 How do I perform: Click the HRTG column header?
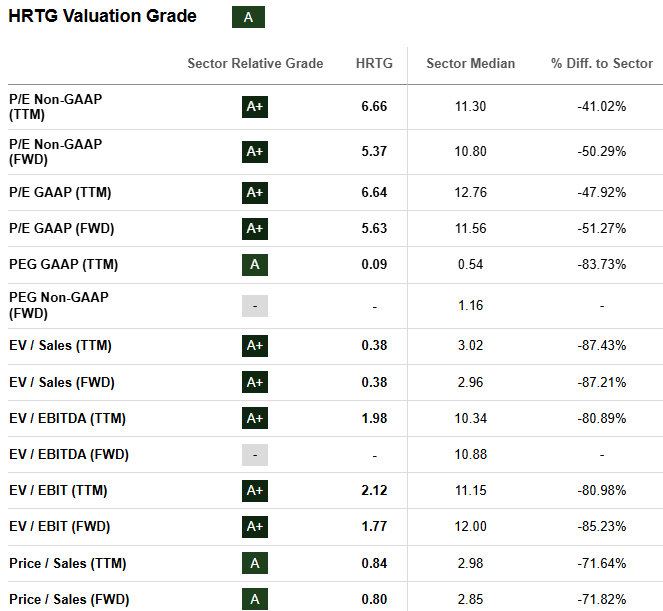pos(374,64)
